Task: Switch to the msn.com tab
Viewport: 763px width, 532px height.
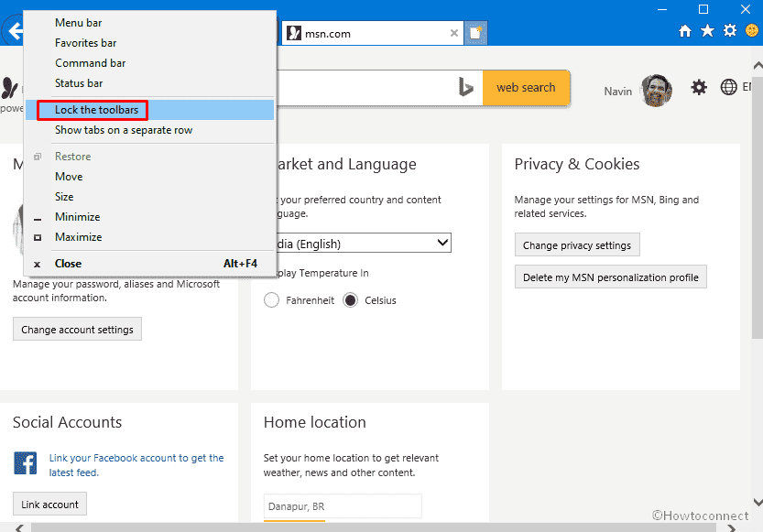Action: (x=372, y=33)
